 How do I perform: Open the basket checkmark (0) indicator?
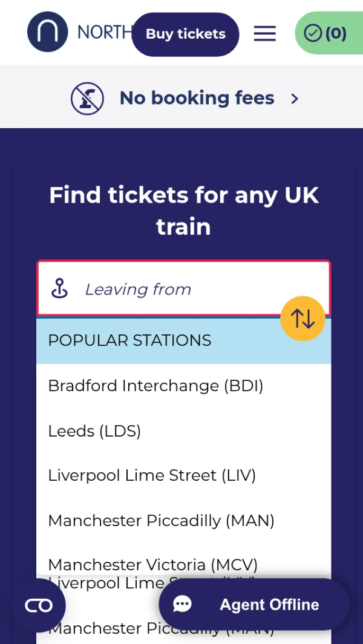click(325, 33)
